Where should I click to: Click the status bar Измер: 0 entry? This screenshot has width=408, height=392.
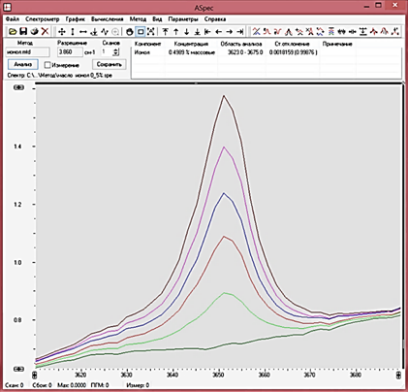click(x=138, y=385)
